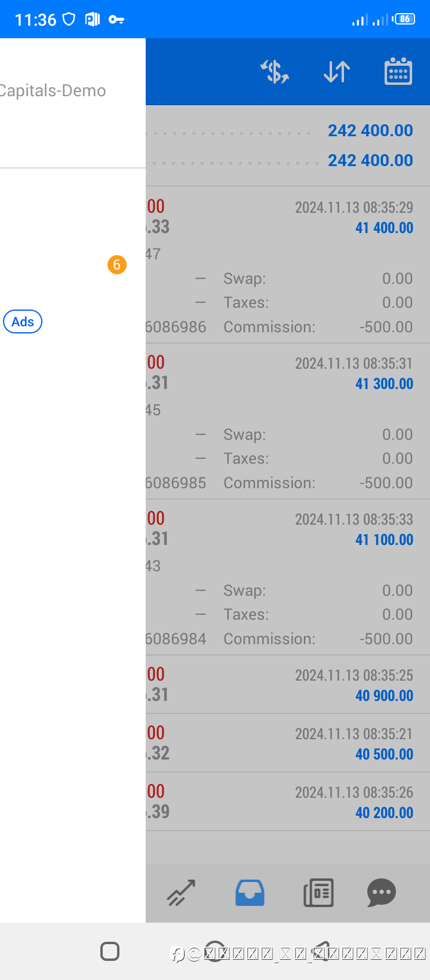
Task: Collapse the deal with profit 41 400.00
Action: click(288, 265)
